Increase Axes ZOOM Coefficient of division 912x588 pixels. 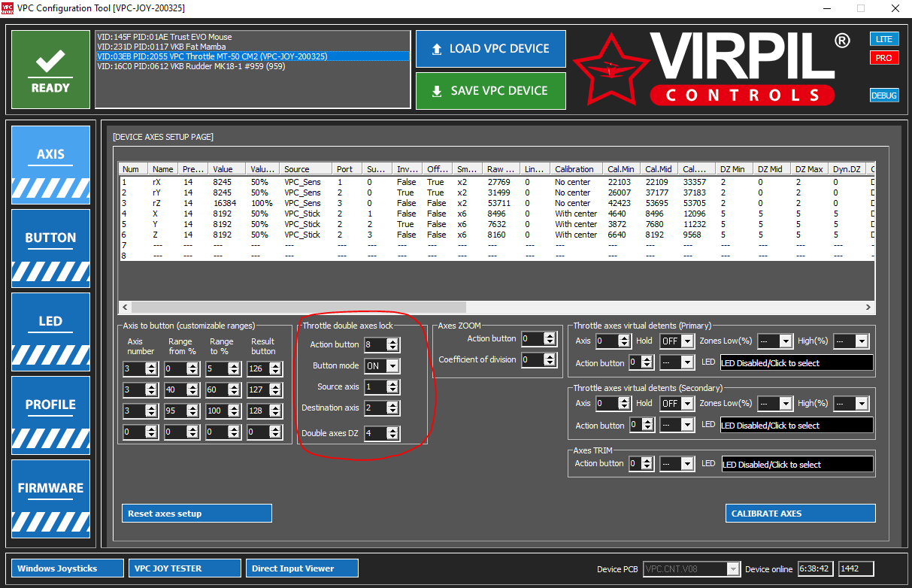coord(550,356)
